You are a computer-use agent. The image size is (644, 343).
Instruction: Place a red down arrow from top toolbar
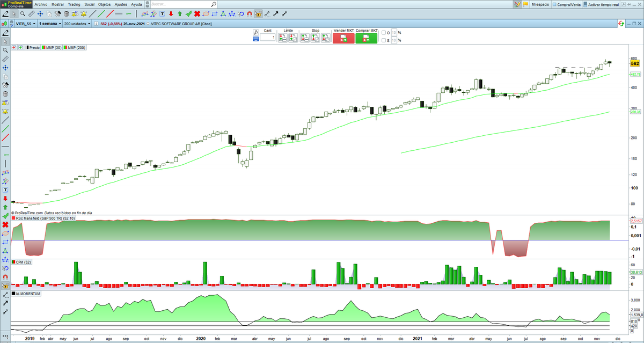click(x=171, y=13)
